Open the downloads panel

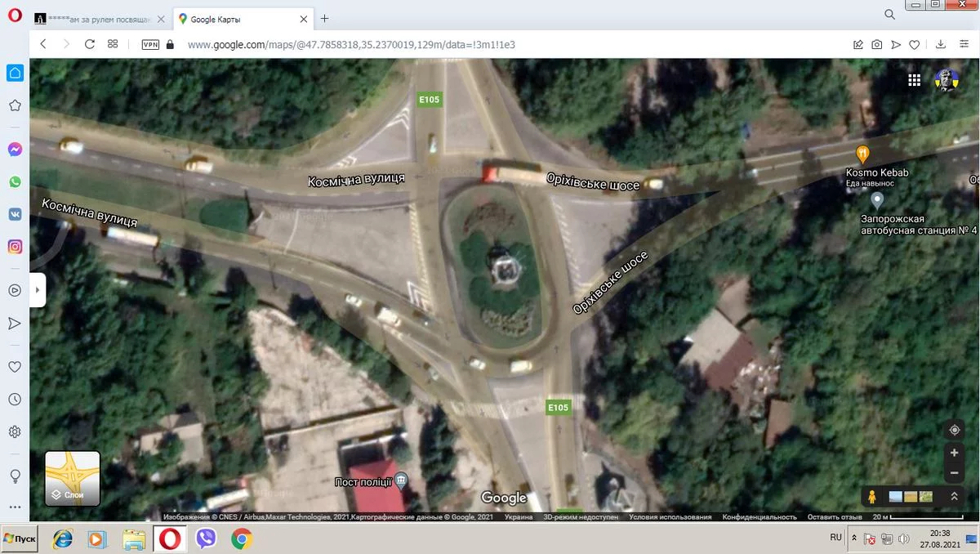tap(941, 45)
